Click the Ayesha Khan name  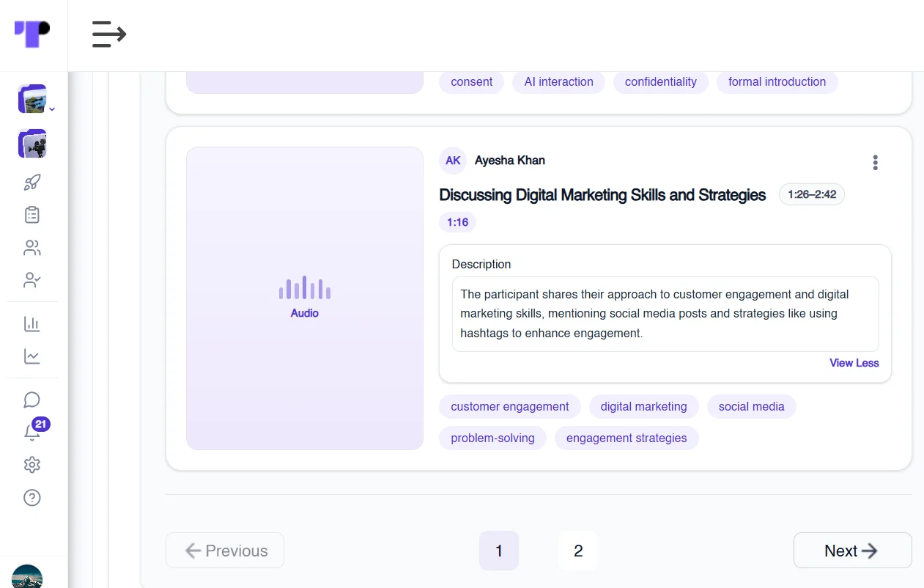click(510, 161)
